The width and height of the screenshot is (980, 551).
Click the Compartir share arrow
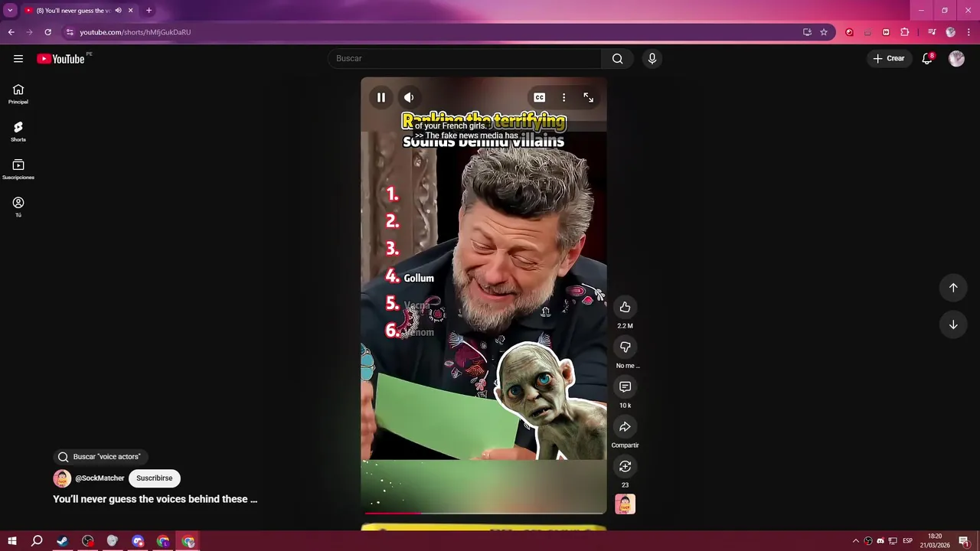625,426
